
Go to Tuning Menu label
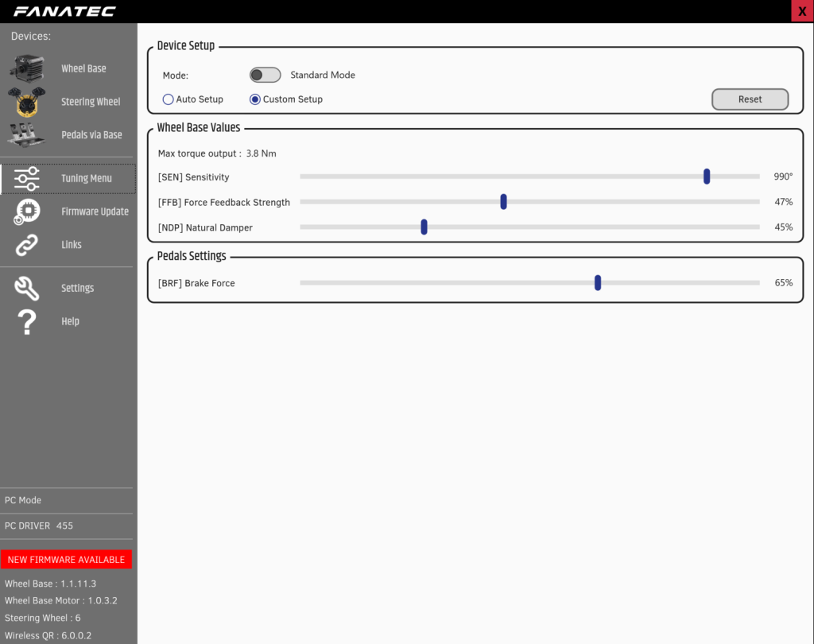point(87,179)
